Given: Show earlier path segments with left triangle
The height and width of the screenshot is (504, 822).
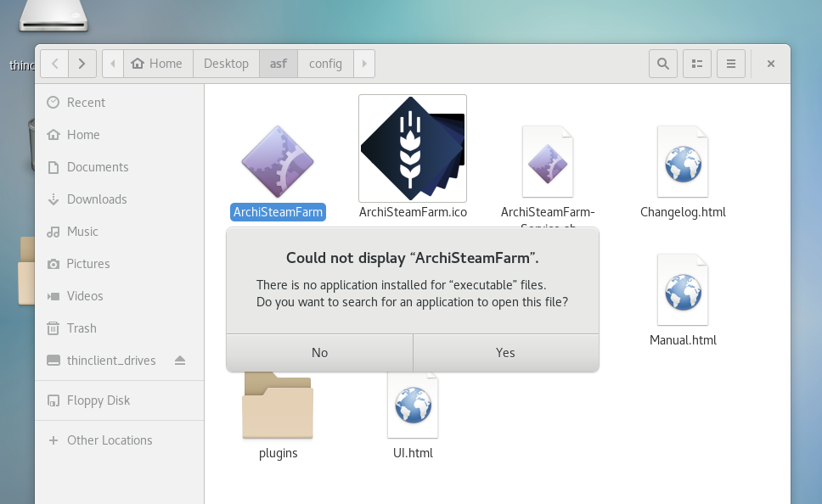Looking at the screenshot, I should (113, 64).
